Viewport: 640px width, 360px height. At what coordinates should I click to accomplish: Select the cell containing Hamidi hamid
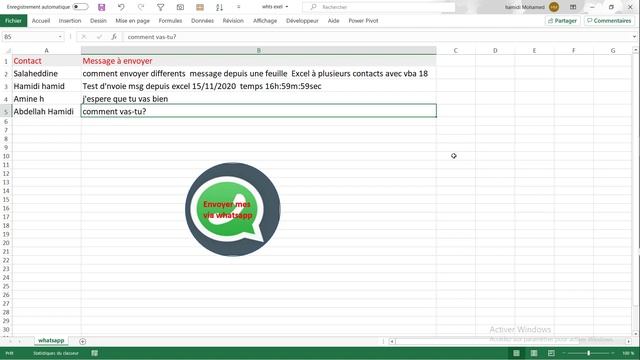click(47, 86)
